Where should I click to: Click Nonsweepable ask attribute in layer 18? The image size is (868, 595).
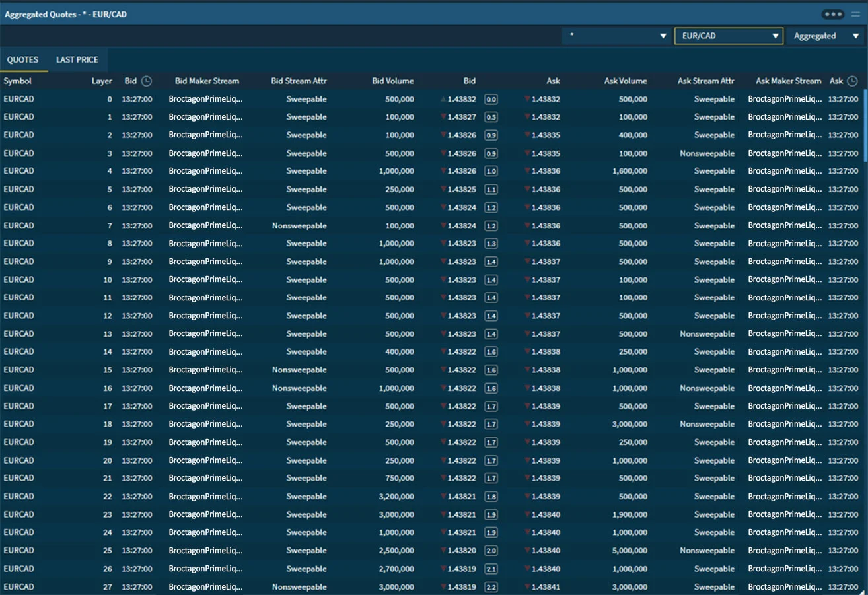click(707, 424)
